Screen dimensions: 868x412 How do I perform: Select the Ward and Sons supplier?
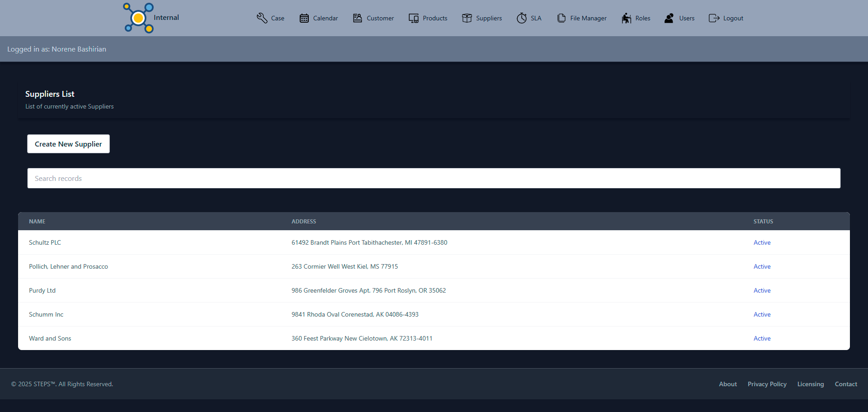[x=50, y=338]
